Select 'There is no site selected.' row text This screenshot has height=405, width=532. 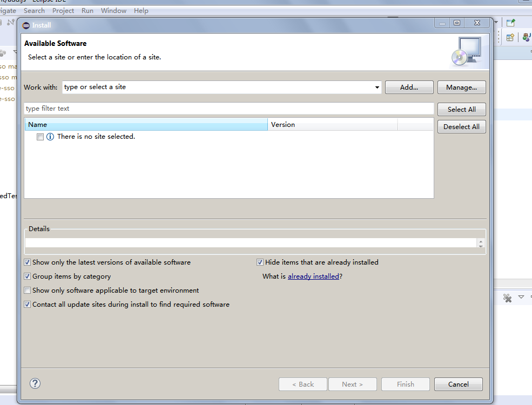pyautogui.click(x=96, y=137)
